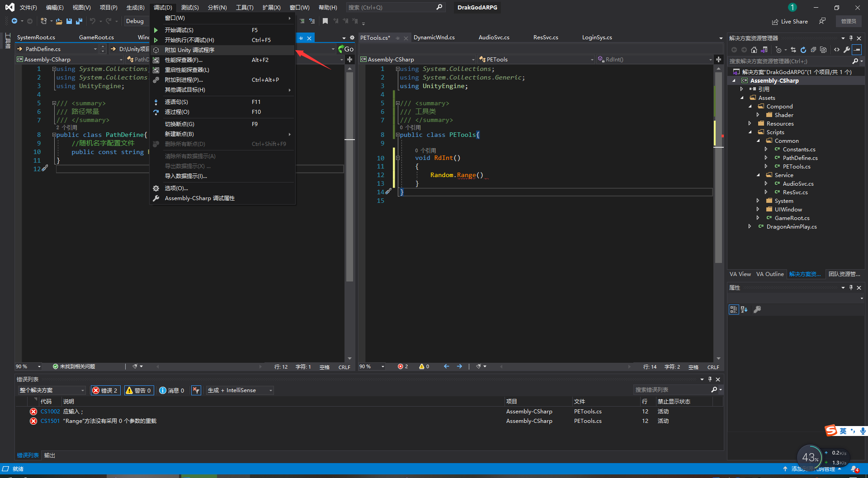Click the Live Share button
Image resolution: width=868 pixels, height=478 pixels.
[x=790, y=21]
